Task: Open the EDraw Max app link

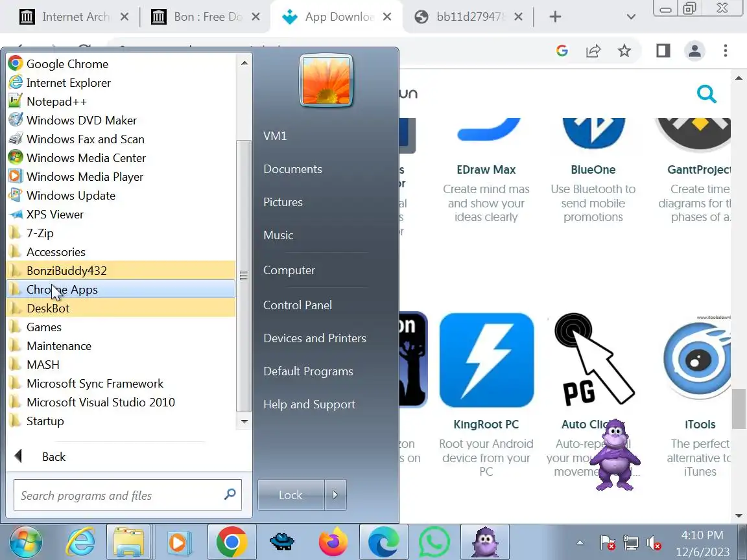Action: pyautogui.click(x=486, y=170)
